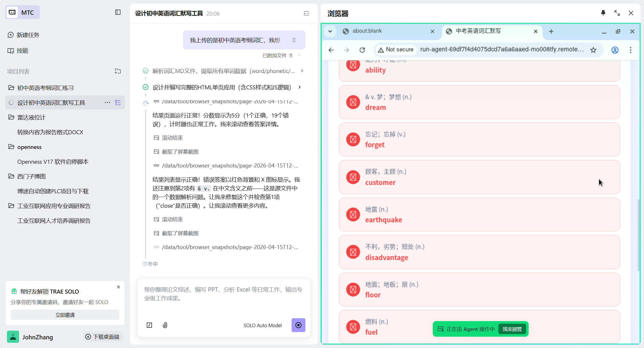644x348 pixels.
Task: Expand the collapsed user message
Action: [x=294, y=40]
